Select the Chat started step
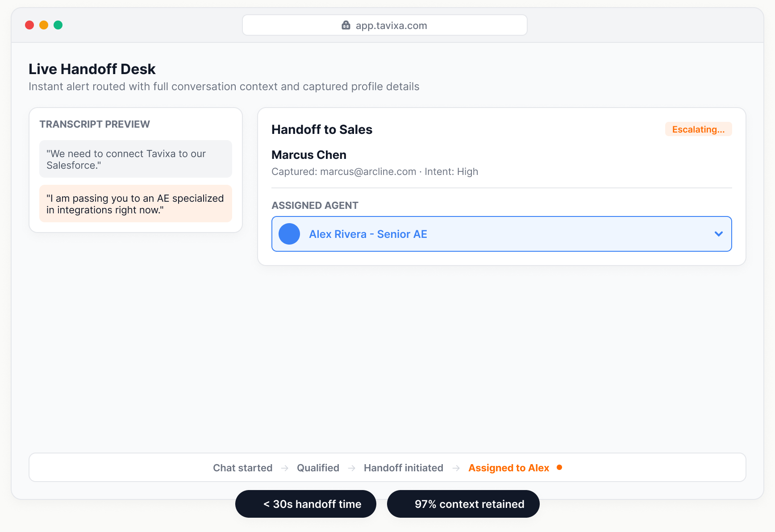 [243, 468]
